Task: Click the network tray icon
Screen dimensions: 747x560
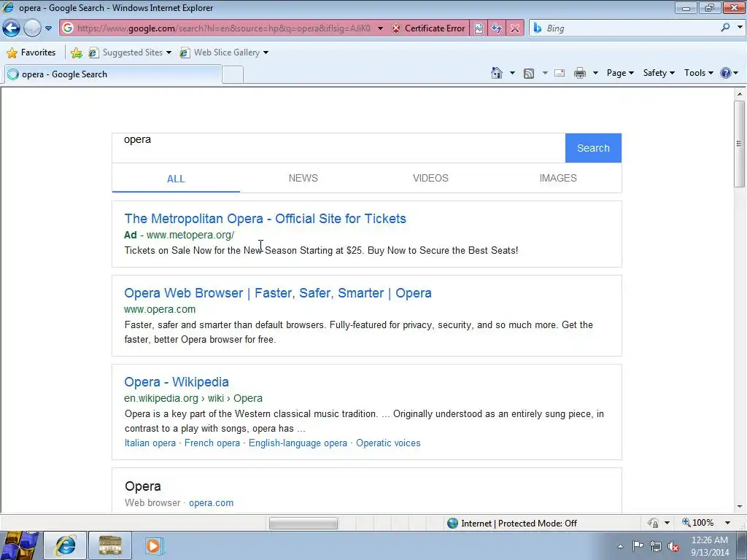Action: coord(656,546)
